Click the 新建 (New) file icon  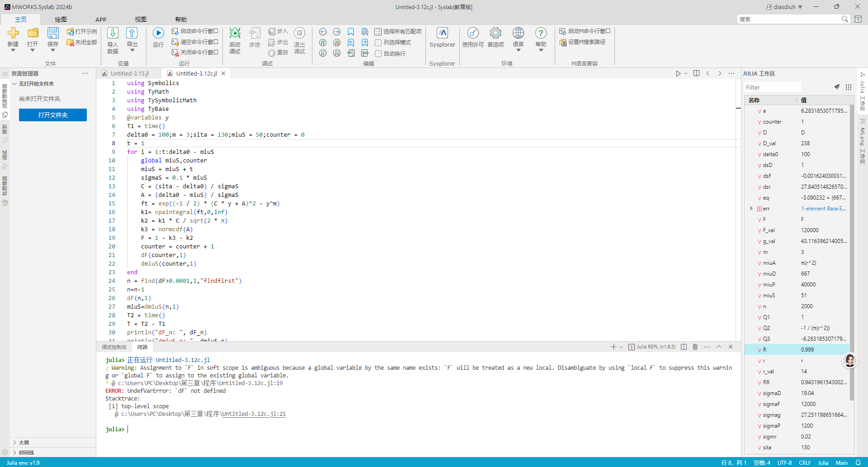pos(13,33)
